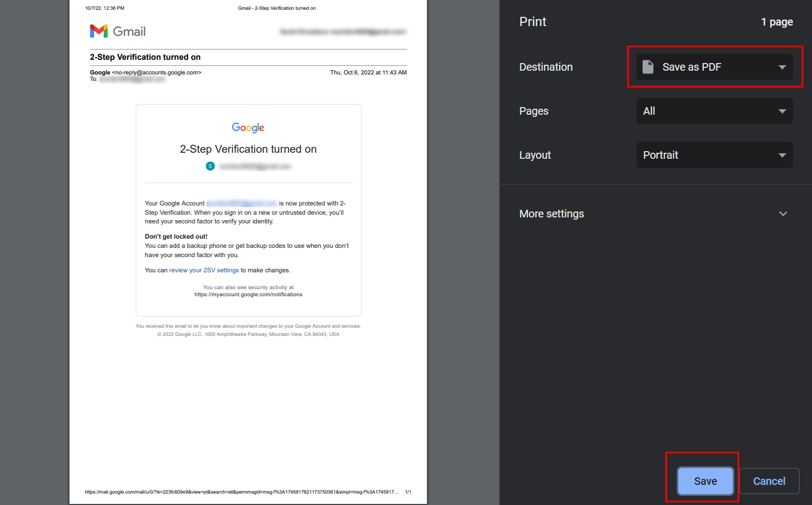Click the Google logo in the email
Image resolution: width=812 pixels, height=505 pixels.
coord(248,128)
